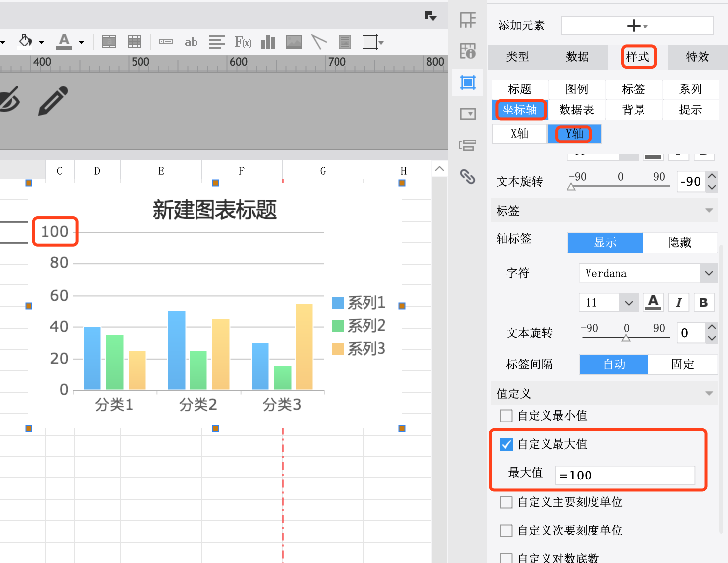Select the 背景 style section

tap(634, 110)
